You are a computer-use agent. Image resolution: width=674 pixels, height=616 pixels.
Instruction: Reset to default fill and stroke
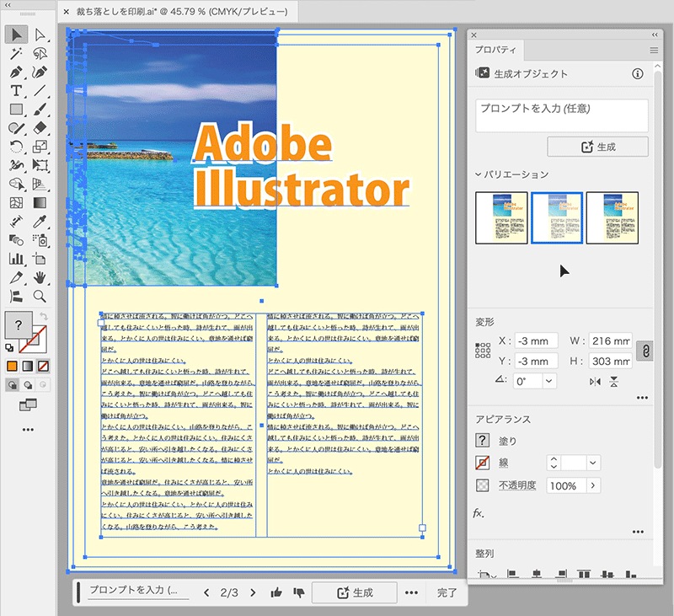tap(9, 348)
